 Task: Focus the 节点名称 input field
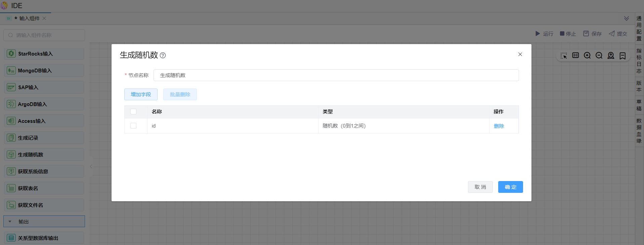(x=336, y=75)
